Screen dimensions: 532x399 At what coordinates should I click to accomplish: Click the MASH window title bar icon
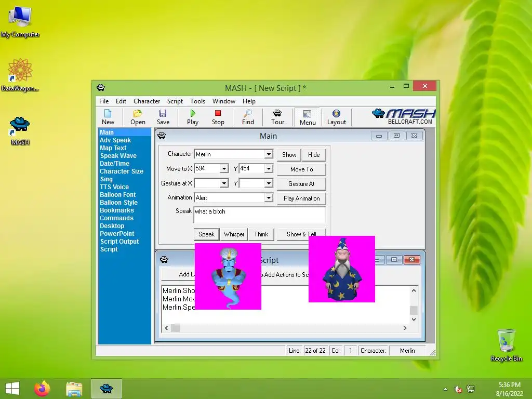click(101, 88)
